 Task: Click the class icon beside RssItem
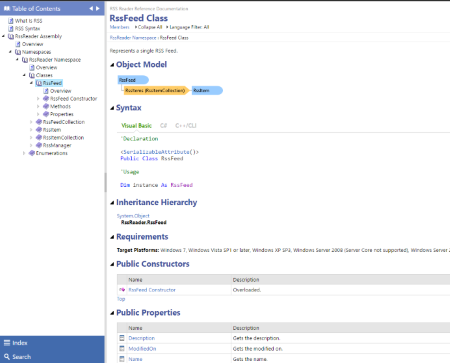39,130
